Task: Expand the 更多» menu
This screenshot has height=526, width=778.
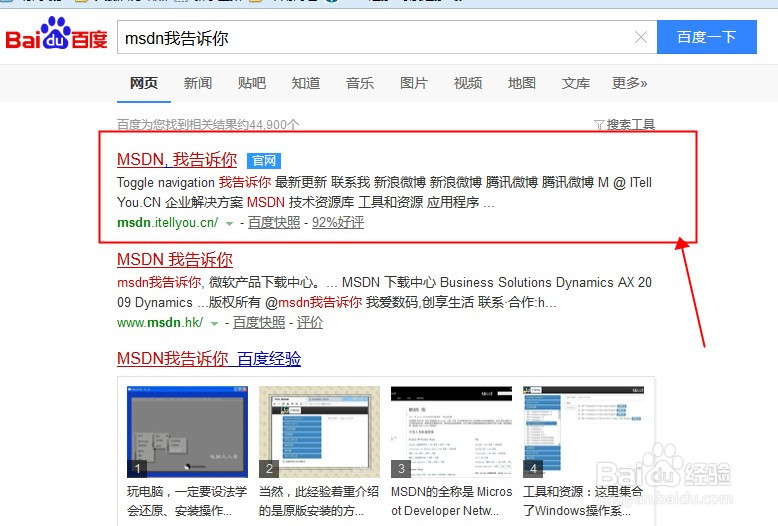Action: coord(630,83)
